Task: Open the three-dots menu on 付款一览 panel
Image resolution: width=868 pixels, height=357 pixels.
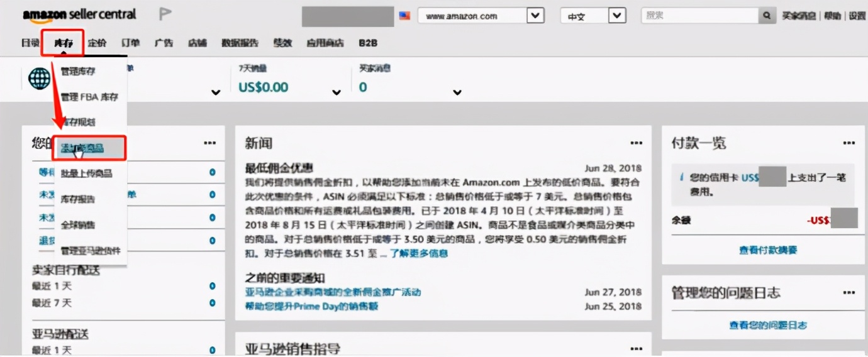Action: click(849, 143)
